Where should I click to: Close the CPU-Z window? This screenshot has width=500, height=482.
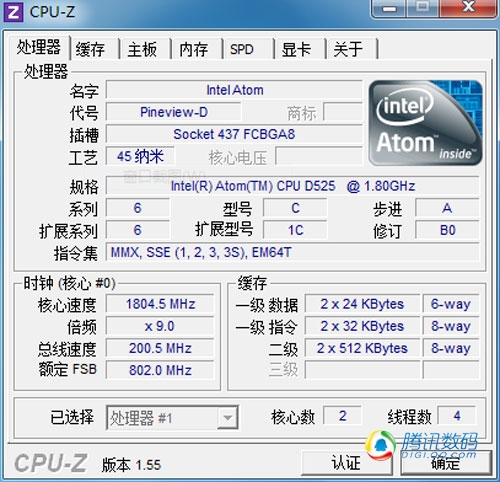468,7
